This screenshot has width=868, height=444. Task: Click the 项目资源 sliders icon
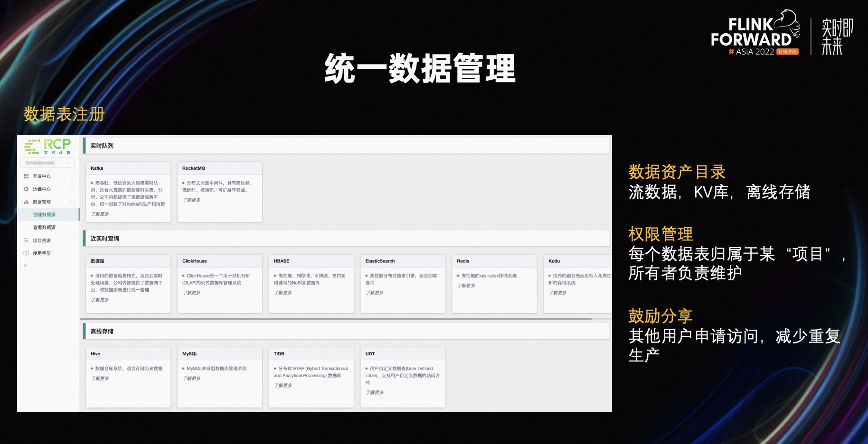click(26, 240)
